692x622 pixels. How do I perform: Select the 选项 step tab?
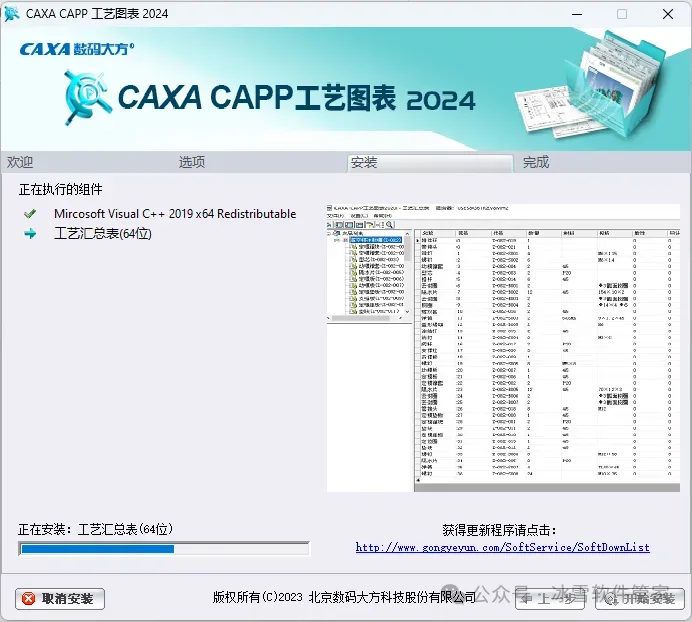coord(192,162)
